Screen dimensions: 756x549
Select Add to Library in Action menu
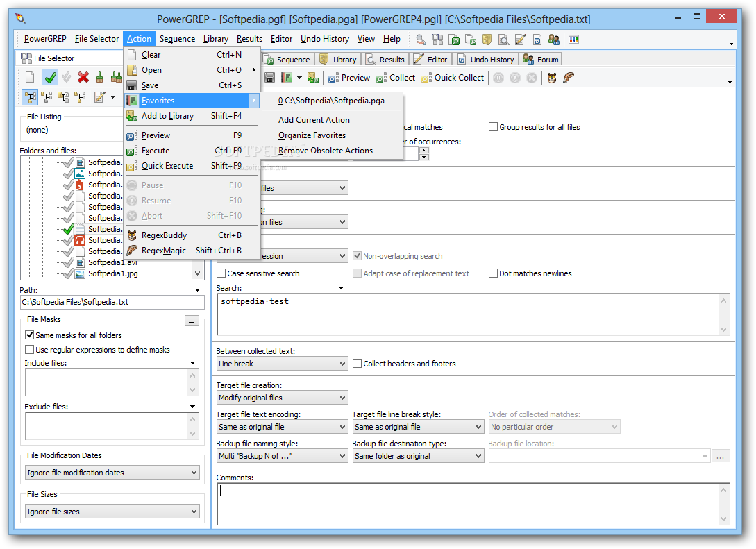coord(192,116)
